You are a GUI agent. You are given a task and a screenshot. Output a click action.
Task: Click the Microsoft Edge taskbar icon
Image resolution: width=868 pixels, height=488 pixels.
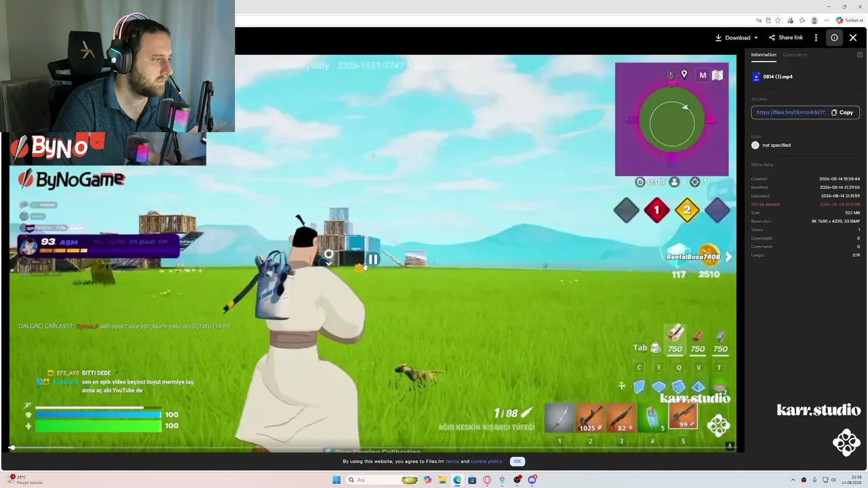(x=457, y=480)
